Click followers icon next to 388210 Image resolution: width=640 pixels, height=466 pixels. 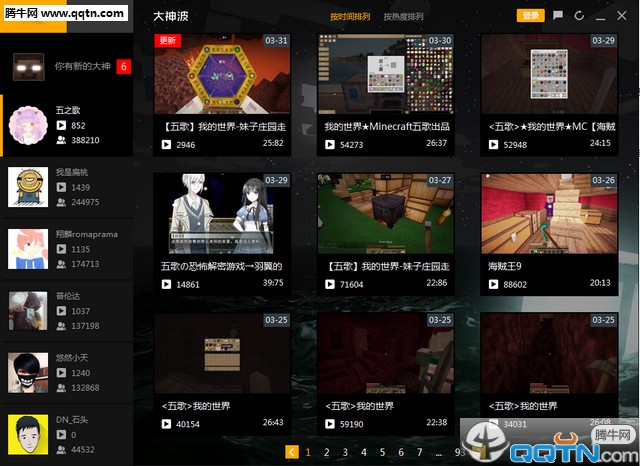(x=61, y=140)
